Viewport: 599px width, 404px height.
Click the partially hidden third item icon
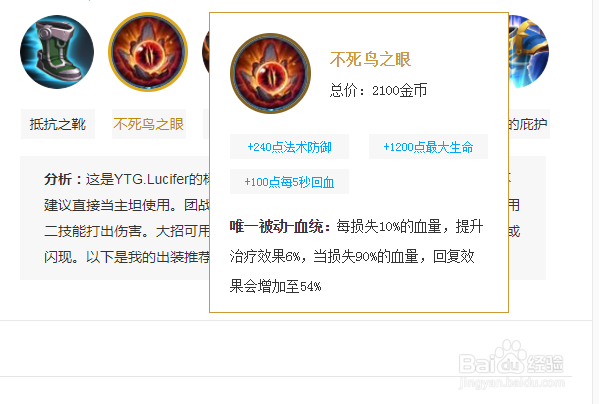pyautogui.click(x=206, y=52)
